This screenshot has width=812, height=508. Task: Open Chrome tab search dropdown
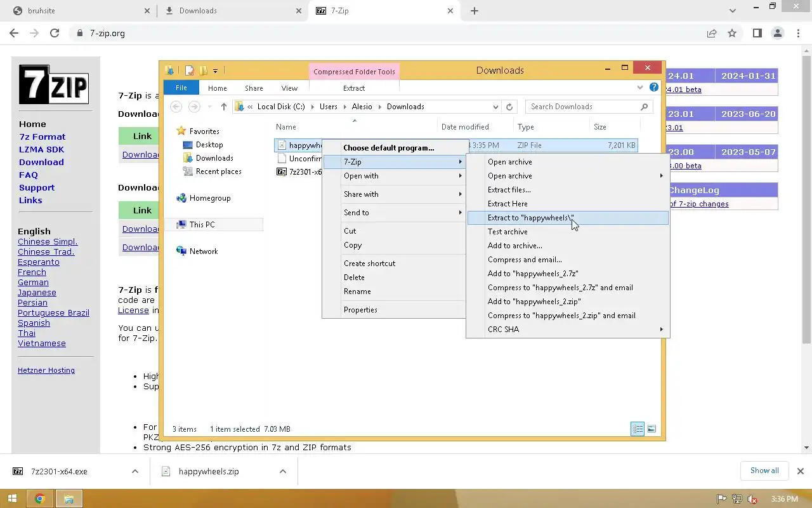pyautogui.click(x=733, y=11)
